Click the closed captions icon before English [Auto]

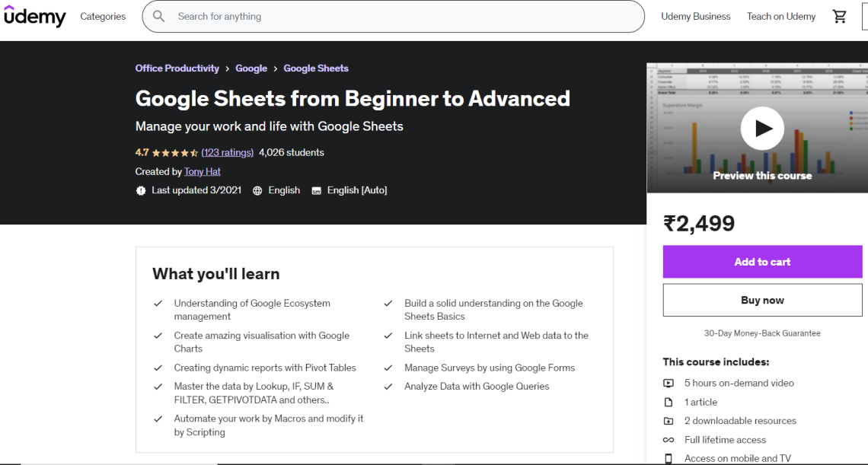click(x=316, y=190)
